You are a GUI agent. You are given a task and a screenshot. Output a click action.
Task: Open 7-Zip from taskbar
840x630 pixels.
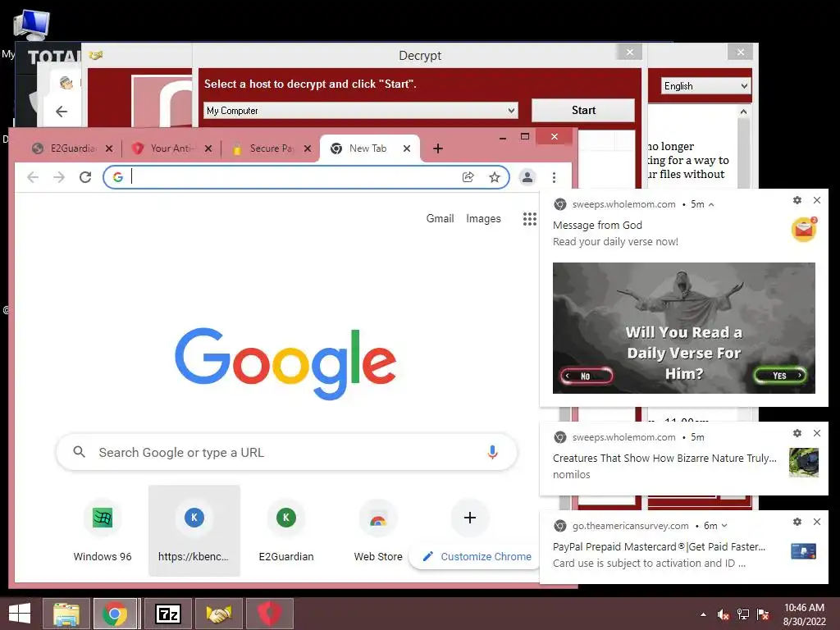pyautogui.click(x=167, y=614)
